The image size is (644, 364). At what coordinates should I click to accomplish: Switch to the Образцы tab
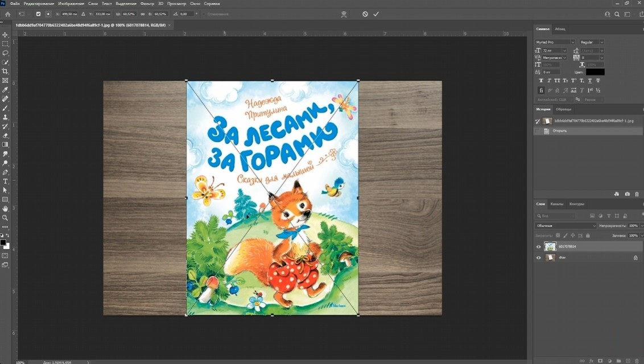(563, 109)
